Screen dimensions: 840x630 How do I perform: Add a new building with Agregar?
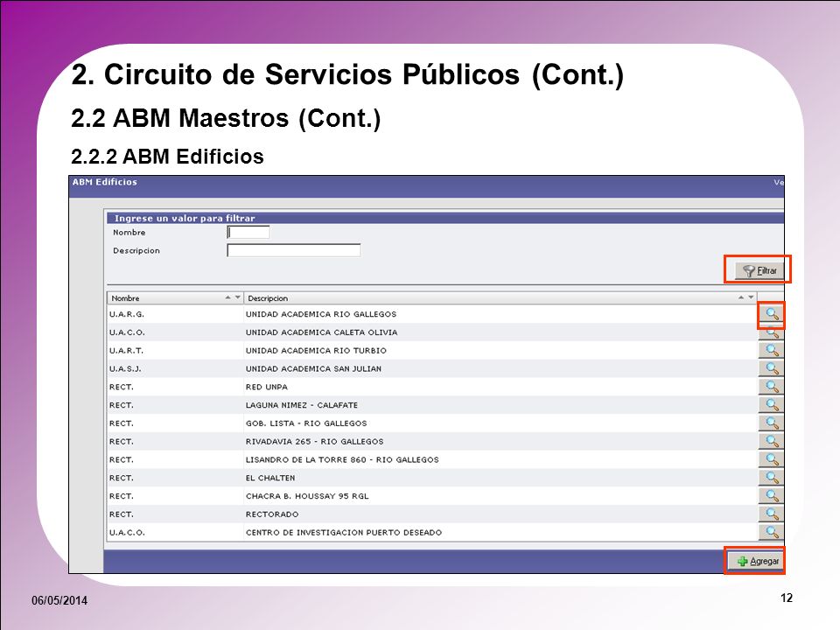(x=758, y=562)
